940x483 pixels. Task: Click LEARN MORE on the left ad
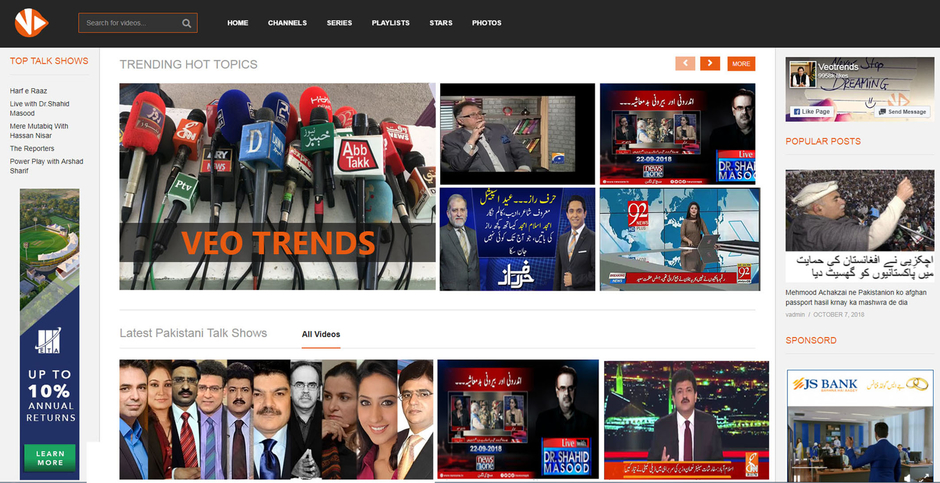tap(50, 458)
